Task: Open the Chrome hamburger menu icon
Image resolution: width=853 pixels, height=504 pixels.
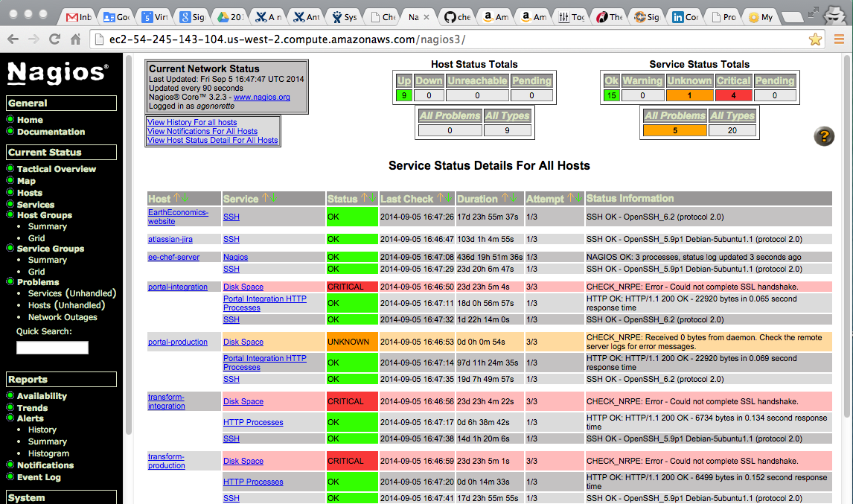Action: click(840, 39)
